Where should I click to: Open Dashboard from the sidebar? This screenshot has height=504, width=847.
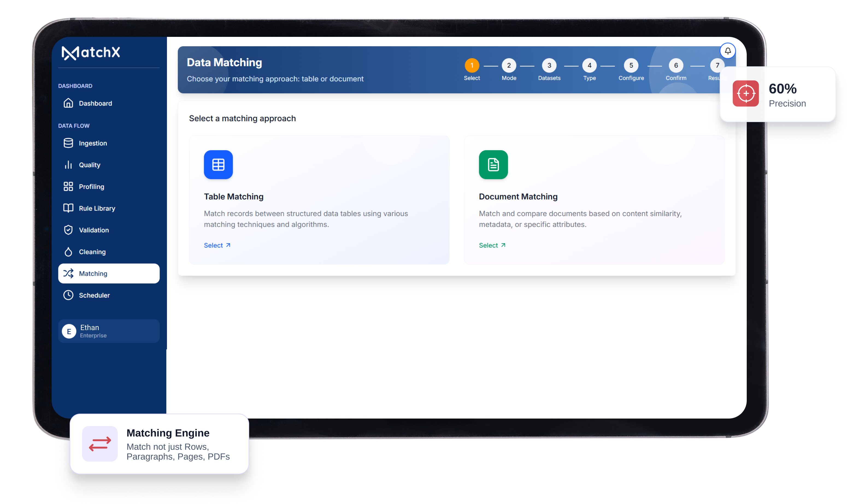tap(95, 103)
